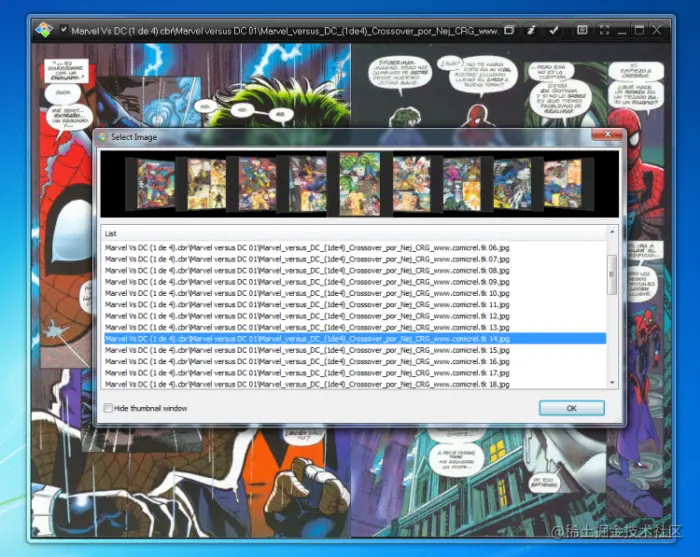
Task: Click the list's vertical scrollbar thumb
Action: tap(612, 274)
